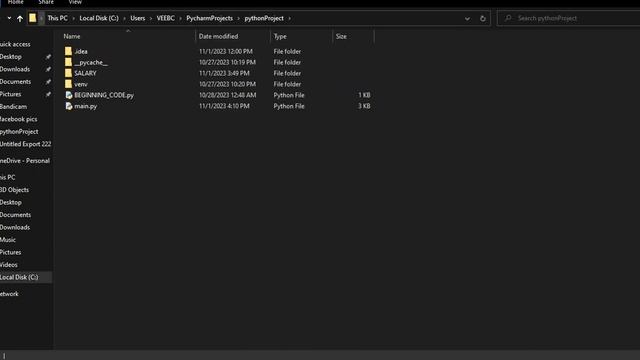Unpin Desktop from Quick access
The width and height of the screenshot is (640, 360).
[x=48, y=57]
